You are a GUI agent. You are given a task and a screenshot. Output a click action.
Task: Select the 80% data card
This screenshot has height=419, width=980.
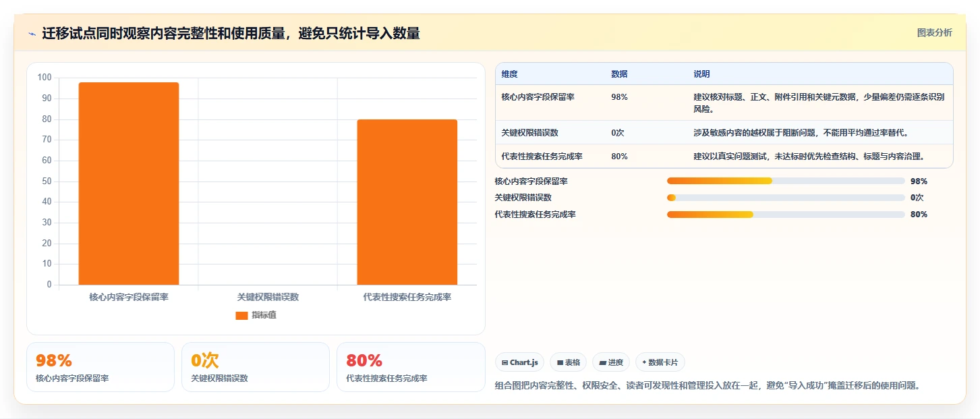point(411,367)
